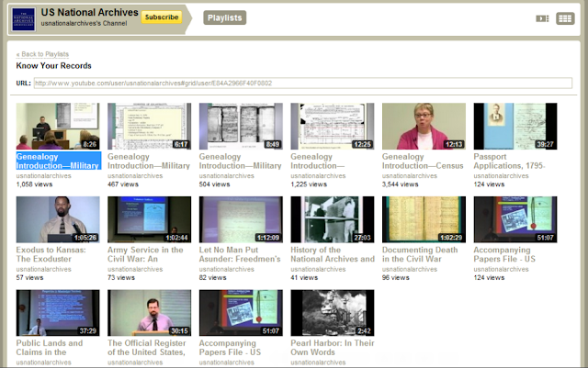
Task: Play the 8:49 Genealogy video thumbnail
Action: tap(241, 127)
